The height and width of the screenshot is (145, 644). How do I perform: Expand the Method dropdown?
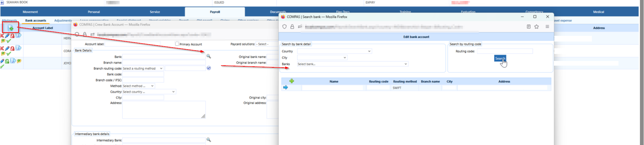coord(138,86)
